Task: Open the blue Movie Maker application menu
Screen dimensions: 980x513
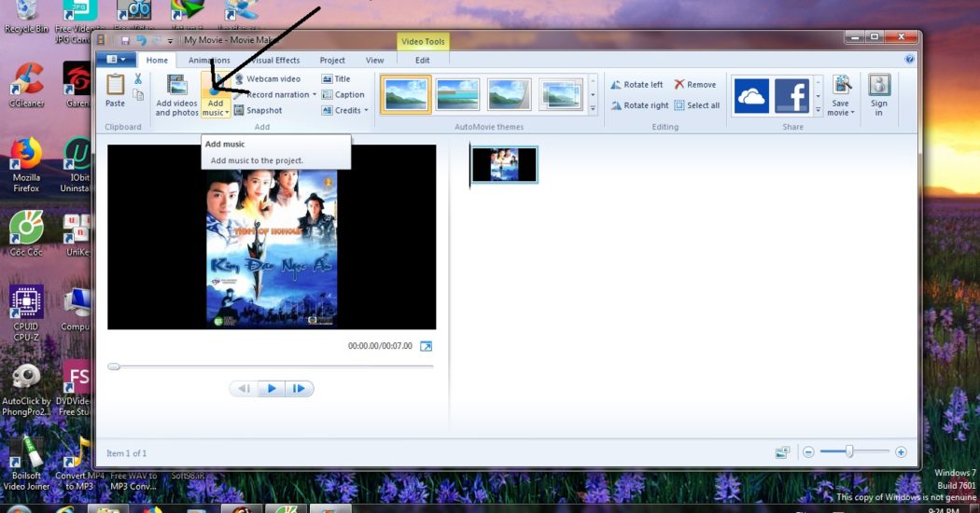Action: pyautogui.click(x=116, y=60)
